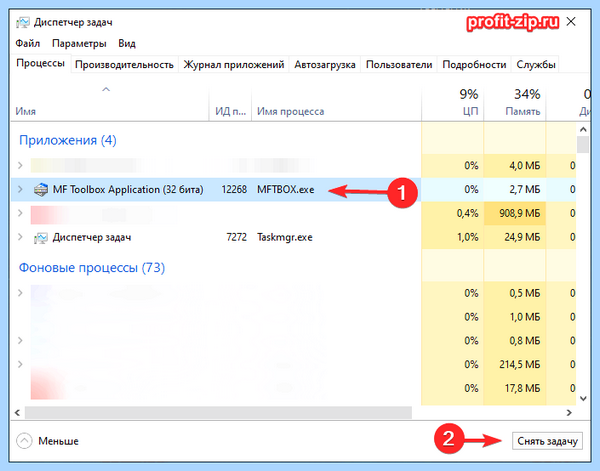This screenshot has height=471, width=600.
Task: Go to the Подробности tab
Action: tap(474, 65)
